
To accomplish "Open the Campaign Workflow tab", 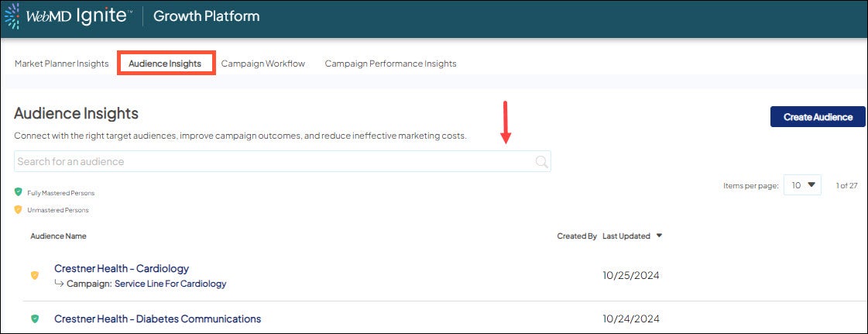I will click(x=263, y=64).
